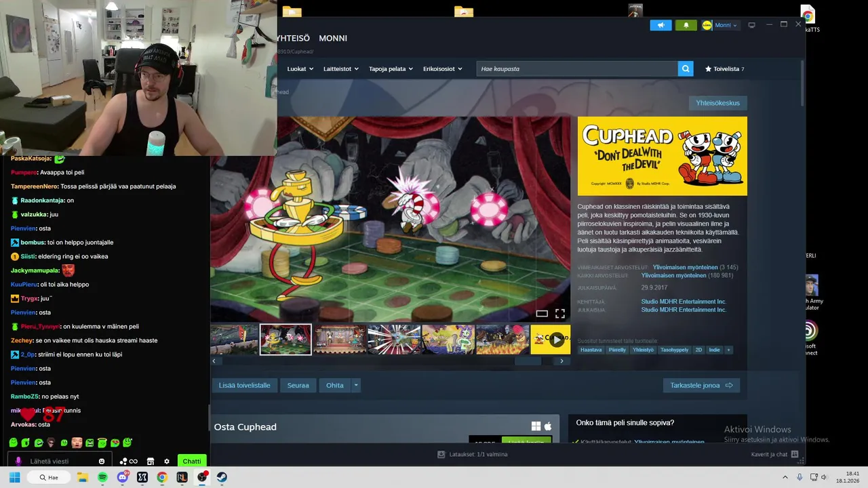Open Windows Start menu
The width and height of the screenshot is (868, 488).
click(x=14, y=477)
